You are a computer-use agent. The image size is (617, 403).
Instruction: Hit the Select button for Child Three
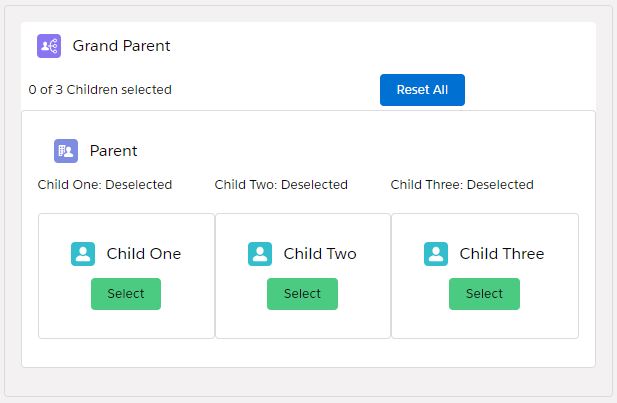coord(484,294)
